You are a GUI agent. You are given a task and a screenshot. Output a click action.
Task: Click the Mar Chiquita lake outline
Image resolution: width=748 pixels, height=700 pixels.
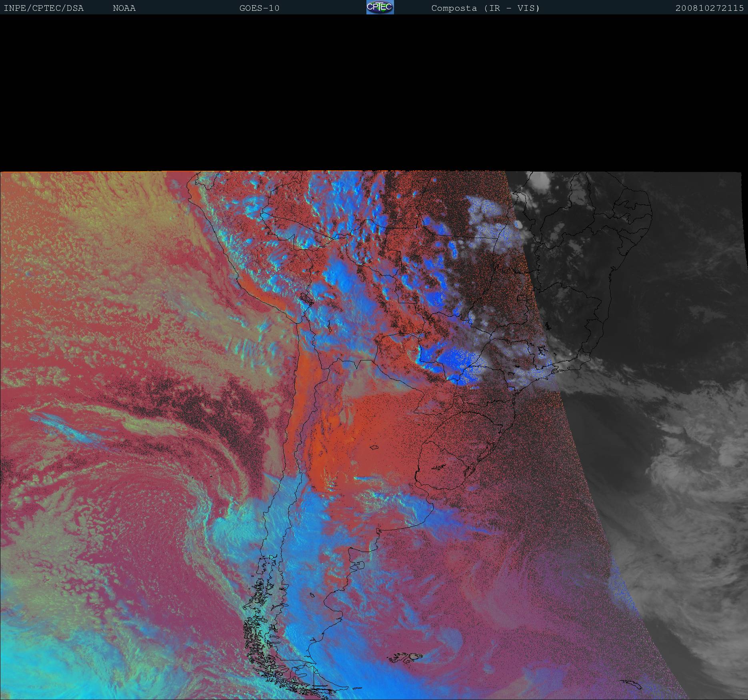click(375, 448)
